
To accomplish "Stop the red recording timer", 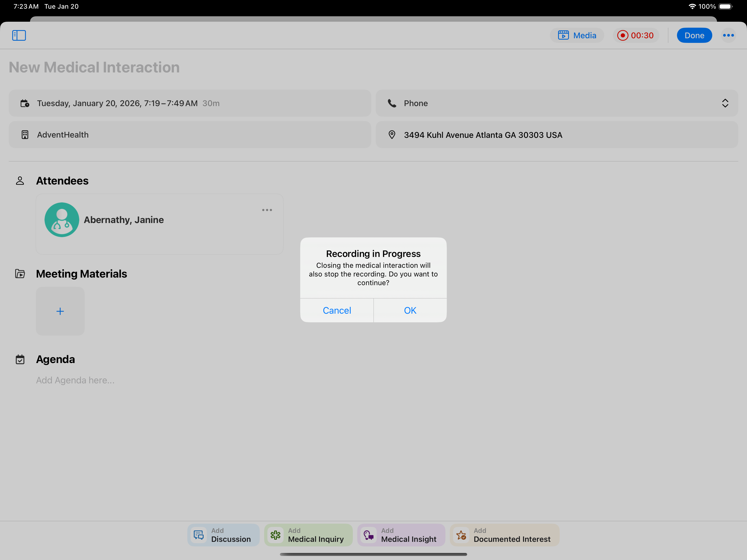I will click(x=635, y=35).
